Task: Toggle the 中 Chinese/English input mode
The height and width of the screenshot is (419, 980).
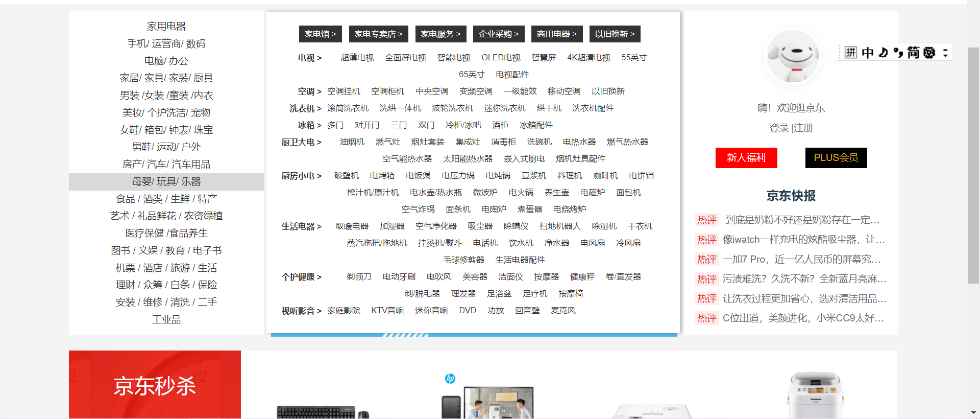Action: (x=867, y=52)
